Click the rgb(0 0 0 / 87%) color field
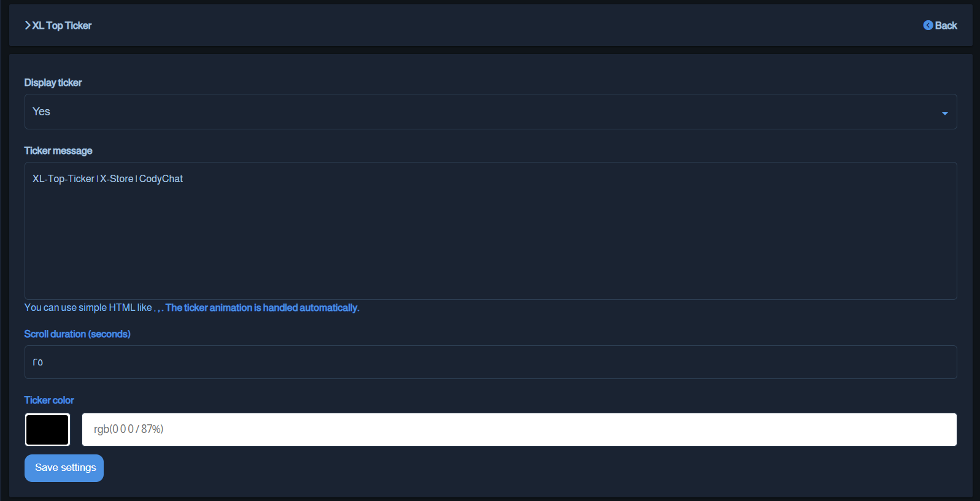Screen dimensions: 980x501 click(x=519, y=429)
